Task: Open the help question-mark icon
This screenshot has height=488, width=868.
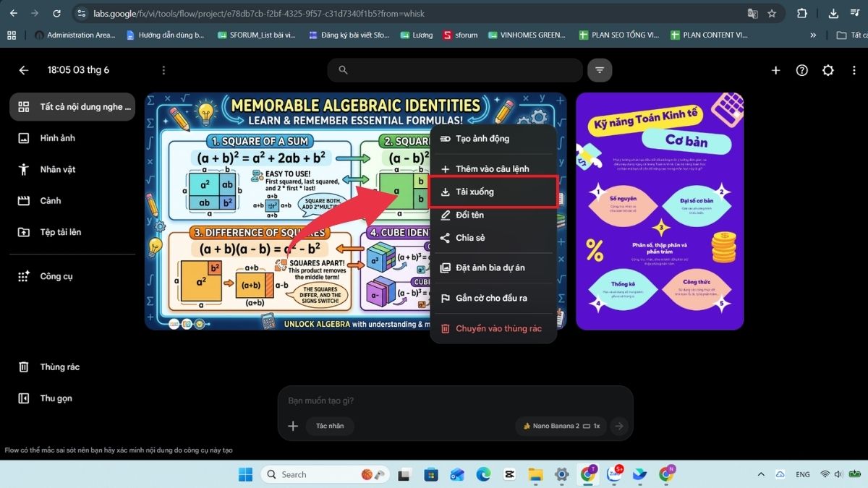Action: [x=801, y=70]
